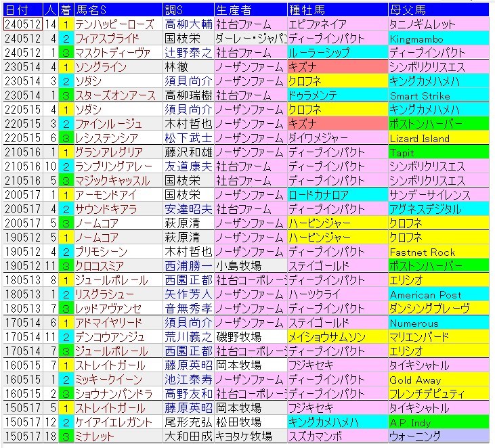
Task: Select sire cell ハーツクライ
Action: click(337, 294)
